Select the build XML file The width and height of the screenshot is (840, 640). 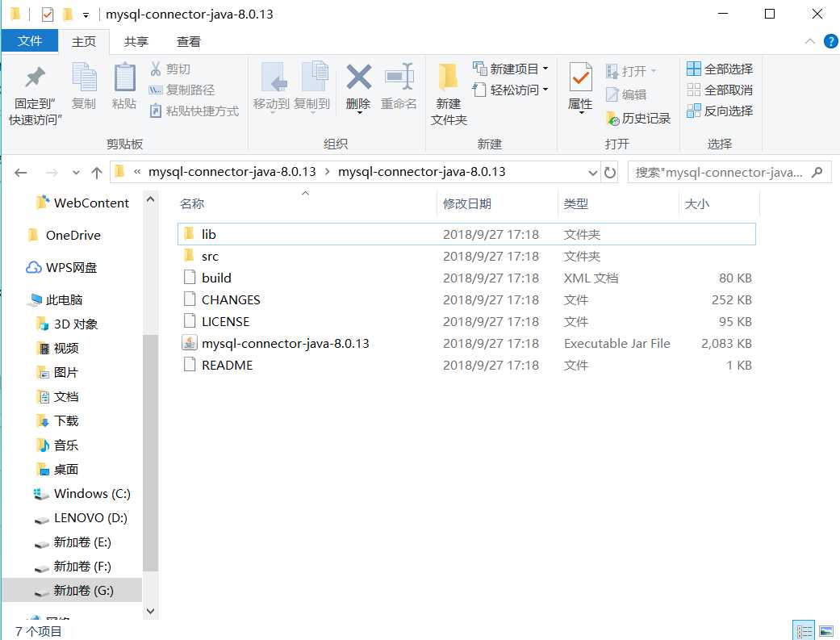(x=466, y=278)
